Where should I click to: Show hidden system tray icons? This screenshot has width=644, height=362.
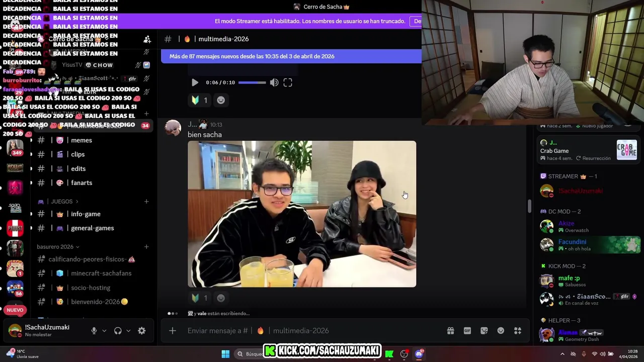[x=562, y=354]
